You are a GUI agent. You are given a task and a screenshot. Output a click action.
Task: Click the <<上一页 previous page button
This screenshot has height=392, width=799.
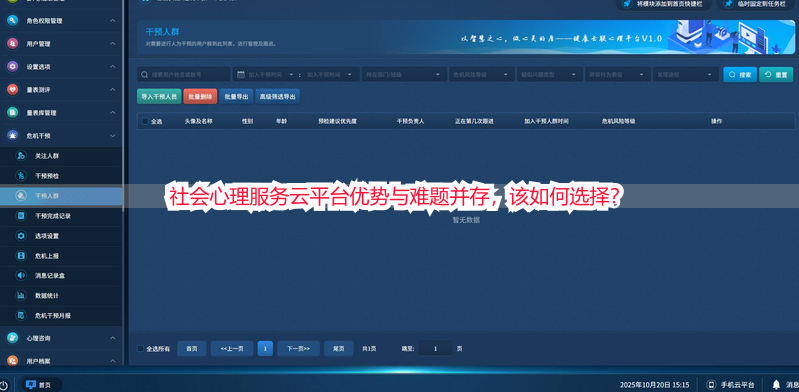click(232, 349)
